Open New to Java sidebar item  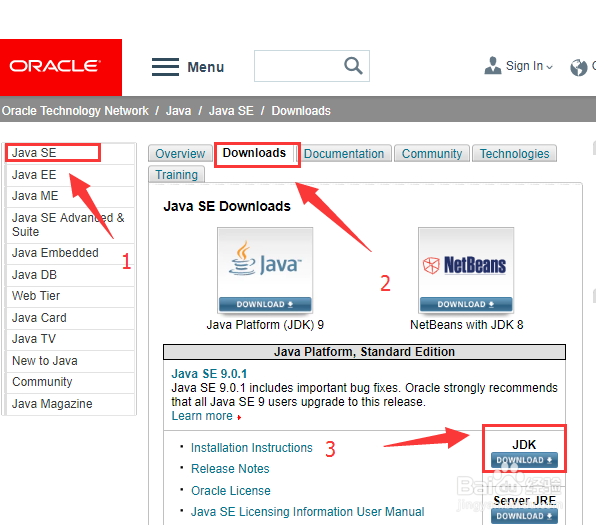point(70,361)
